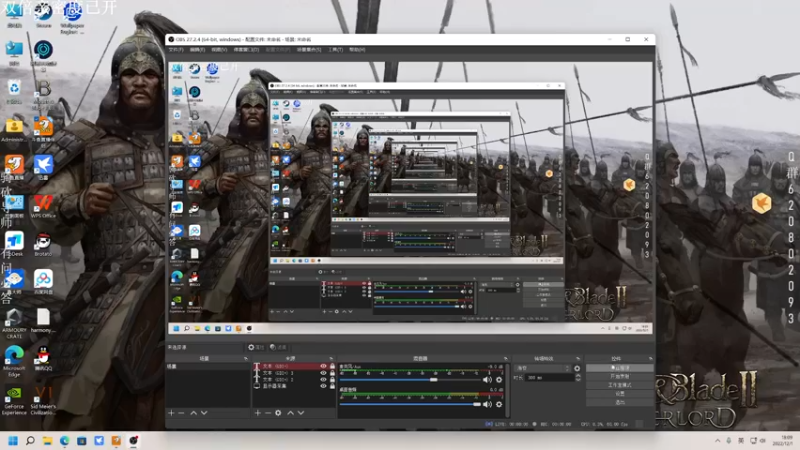Click 开始录制 start recording button
Image resolution: width=800 pixels, height=450 pixels.
(x=619, y=377)
